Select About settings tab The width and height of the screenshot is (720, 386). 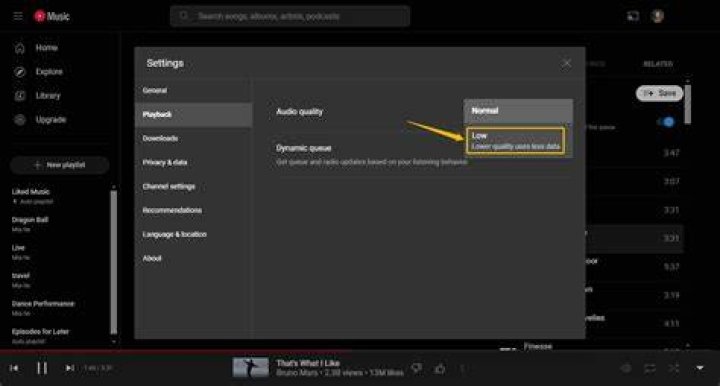click(193, 258)
